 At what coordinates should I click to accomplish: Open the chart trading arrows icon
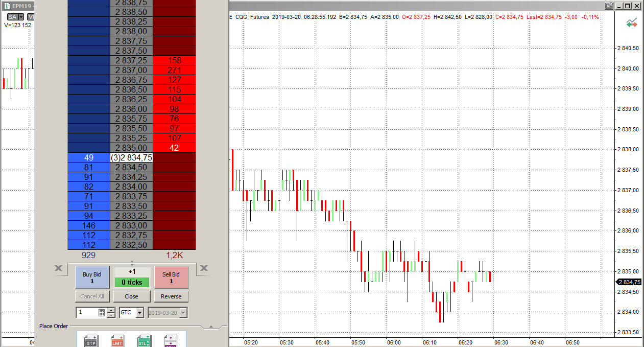point(632,23)
